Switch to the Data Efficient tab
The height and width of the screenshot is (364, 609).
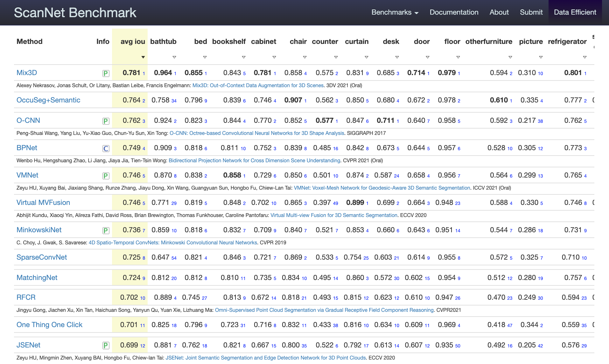575,12
